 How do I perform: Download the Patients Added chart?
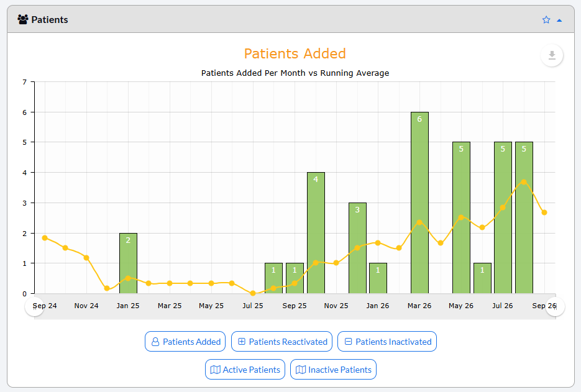tap(552, 55)
